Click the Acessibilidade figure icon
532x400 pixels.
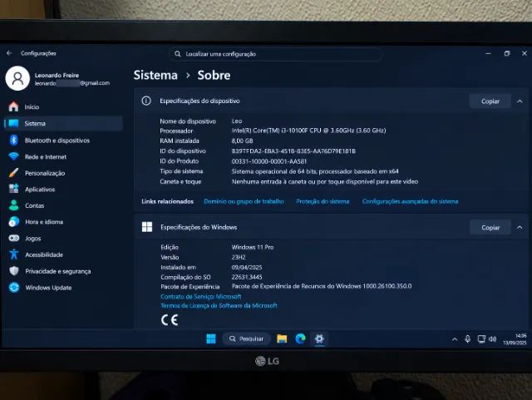point(14,254)
